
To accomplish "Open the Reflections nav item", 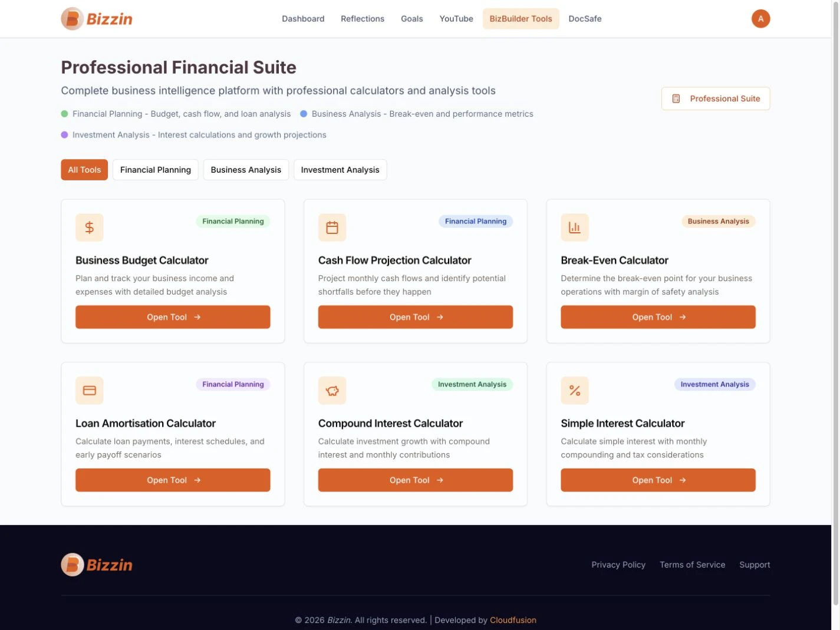I will (363, 19).
